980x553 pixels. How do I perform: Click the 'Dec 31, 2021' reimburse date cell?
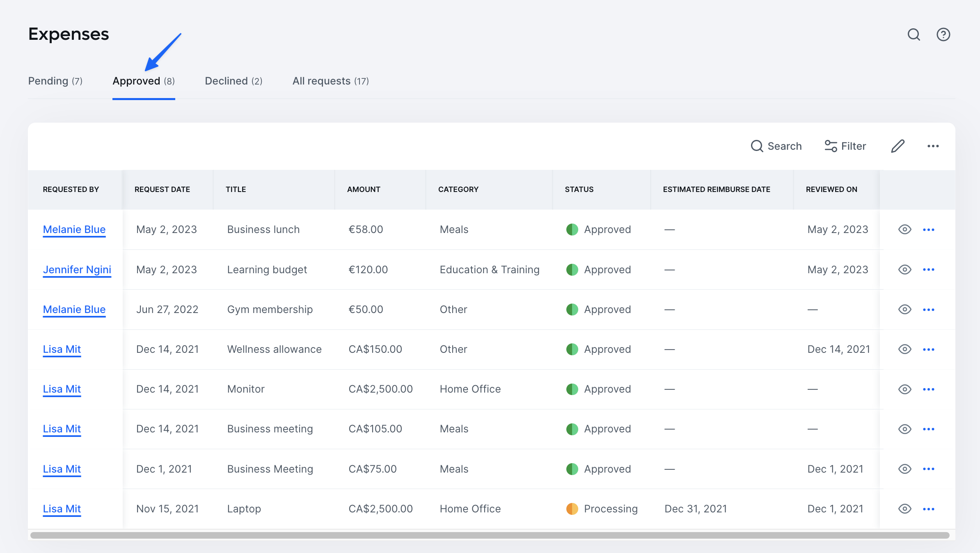pos(696,509)
